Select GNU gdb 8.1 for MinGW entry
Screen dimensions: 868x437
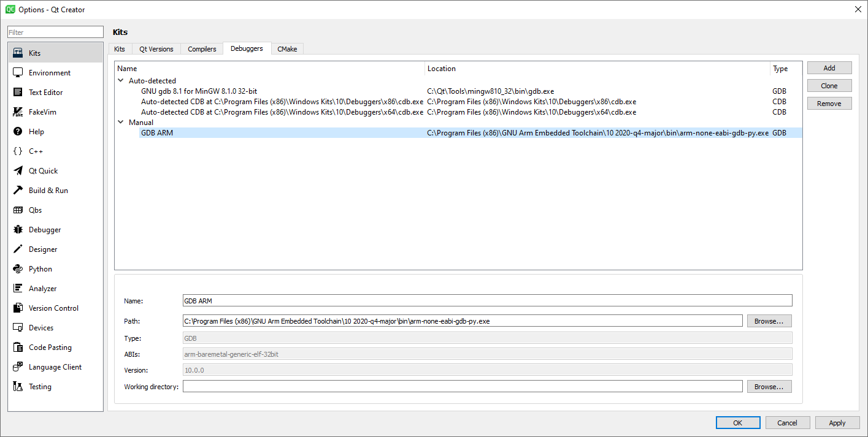(199, 91)
